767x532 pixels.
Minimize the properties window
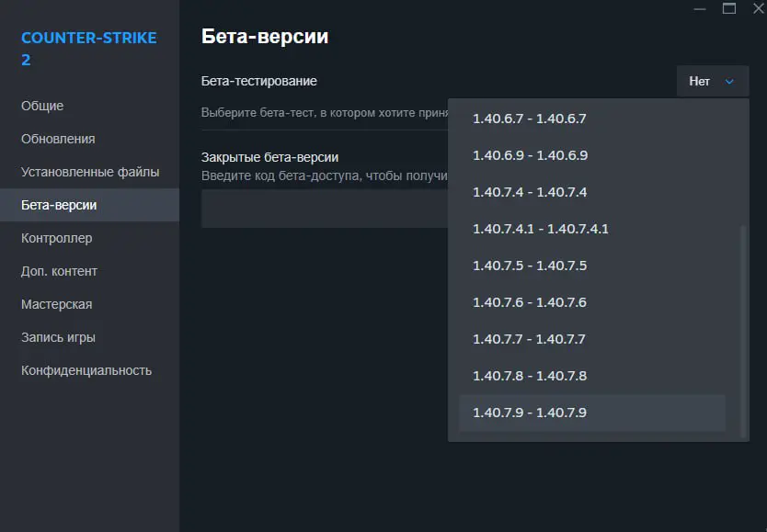click(x=700, y=9)
